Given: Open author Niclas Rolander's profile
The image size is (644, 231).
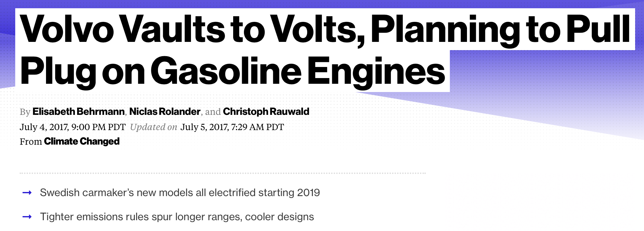Looking at the screenshot, I should pyautogui.click(x=165, y=112).
